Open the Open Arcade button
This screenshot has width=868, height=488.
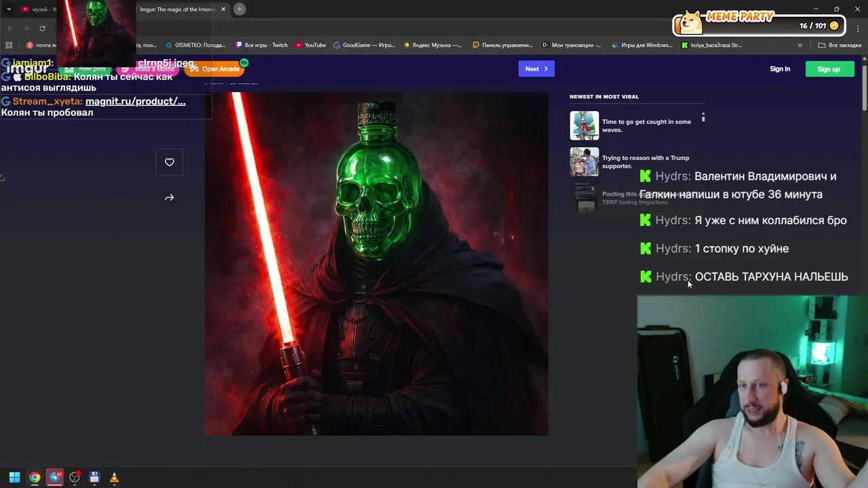tap(215, 68)
